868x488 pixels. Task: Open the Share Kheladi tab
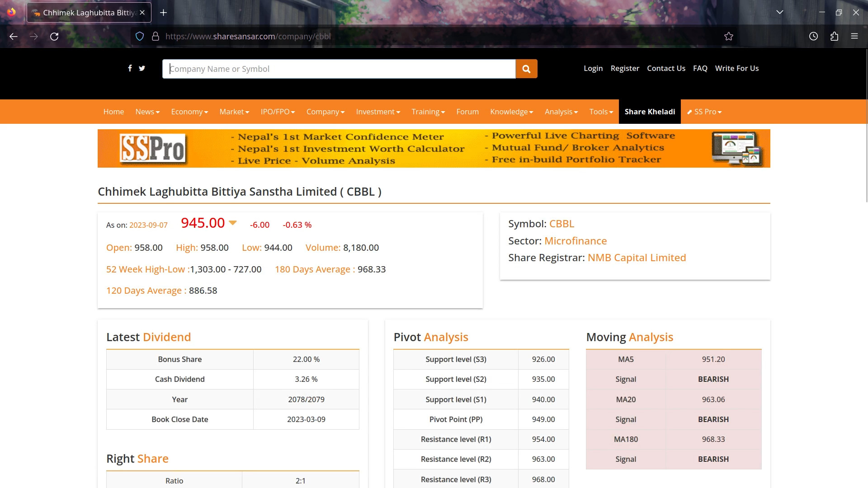click(x=650, y=112)
